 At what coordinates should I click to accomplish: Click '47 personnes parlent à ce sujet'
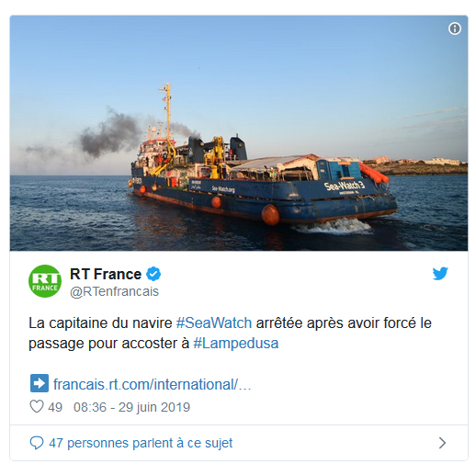point(141,443)
